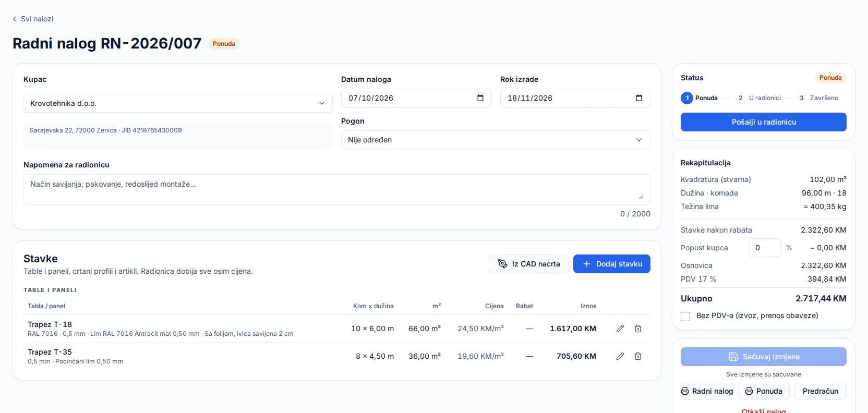
Task: Open calendar picker for Rok izrade
Action: (639, 98)
